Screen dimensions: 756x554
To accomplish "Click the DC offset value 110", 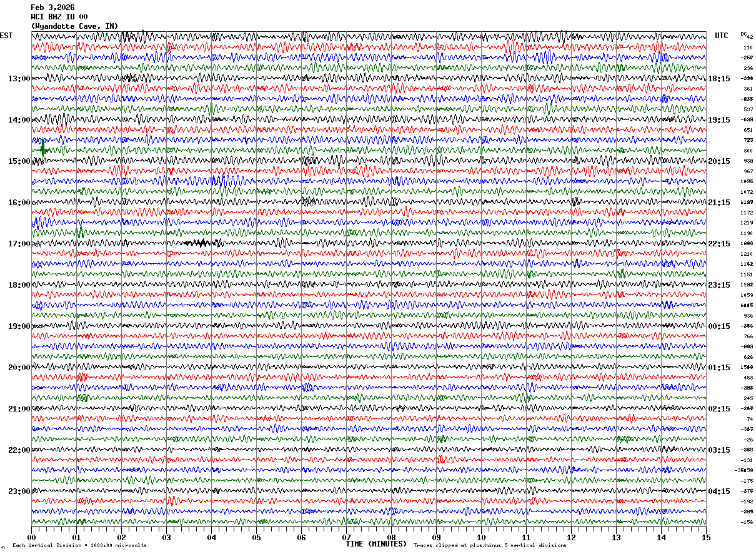I will pos(748,48).
